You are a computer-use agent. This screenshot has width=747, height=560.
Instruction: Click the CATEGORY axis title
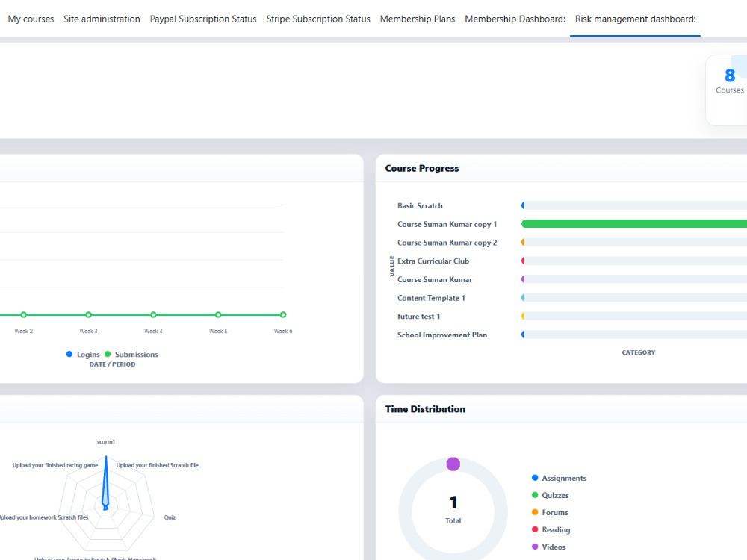coord(639,352)
